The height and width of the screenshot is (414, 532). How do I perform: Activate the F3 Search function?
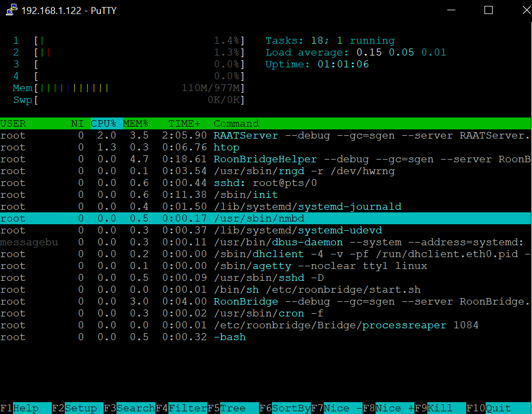coord(129,408)
